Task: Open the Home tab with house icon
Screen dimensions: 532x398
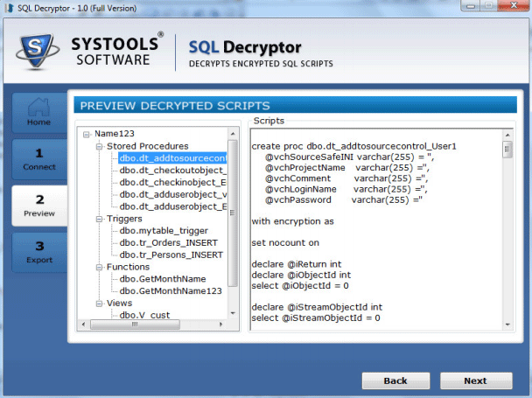Action: pyautogui.click(x=39, y=112)
